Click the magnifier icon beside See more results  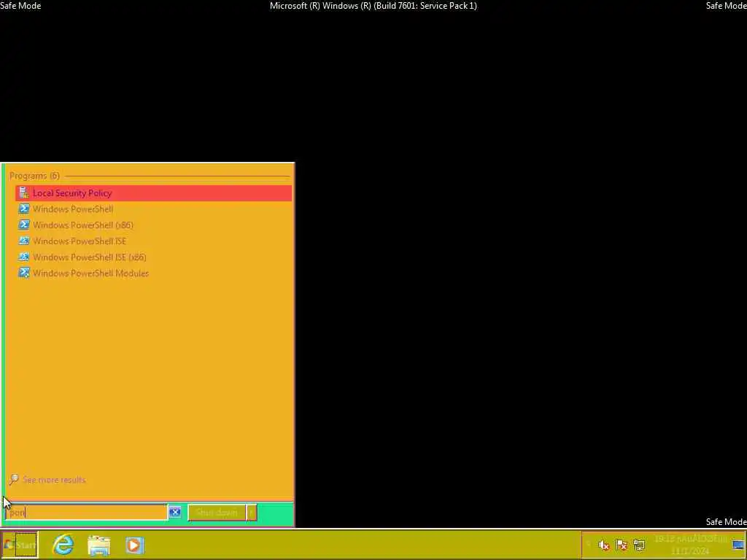click(14, 479)
